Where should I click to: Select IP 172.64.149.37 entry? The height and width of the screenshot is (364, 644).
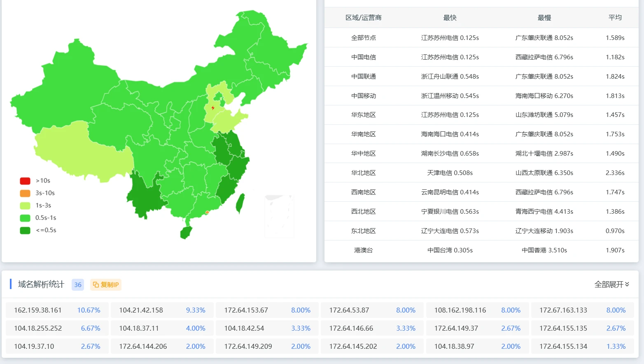click(478, 328)
